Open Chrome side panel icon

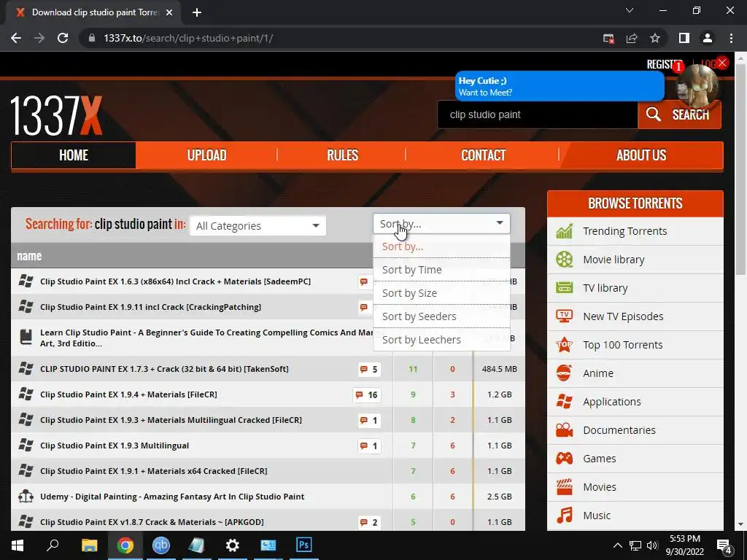[x=684, y=38]
